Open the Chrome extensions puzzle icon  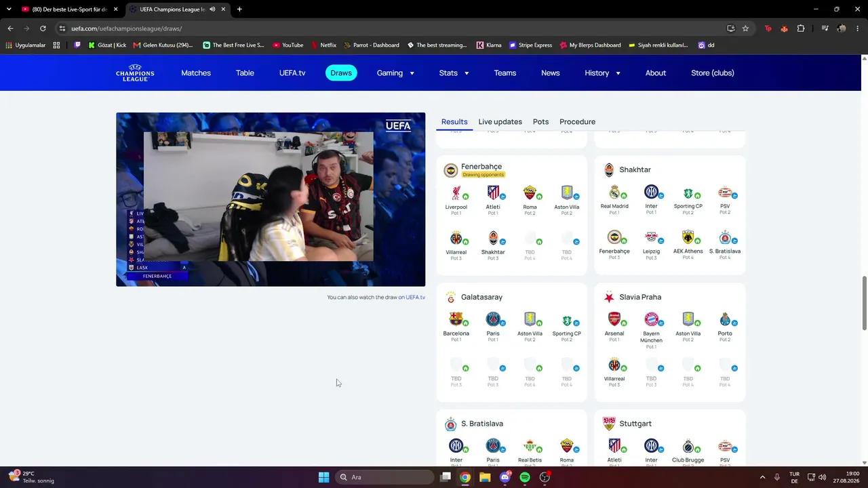801,28
